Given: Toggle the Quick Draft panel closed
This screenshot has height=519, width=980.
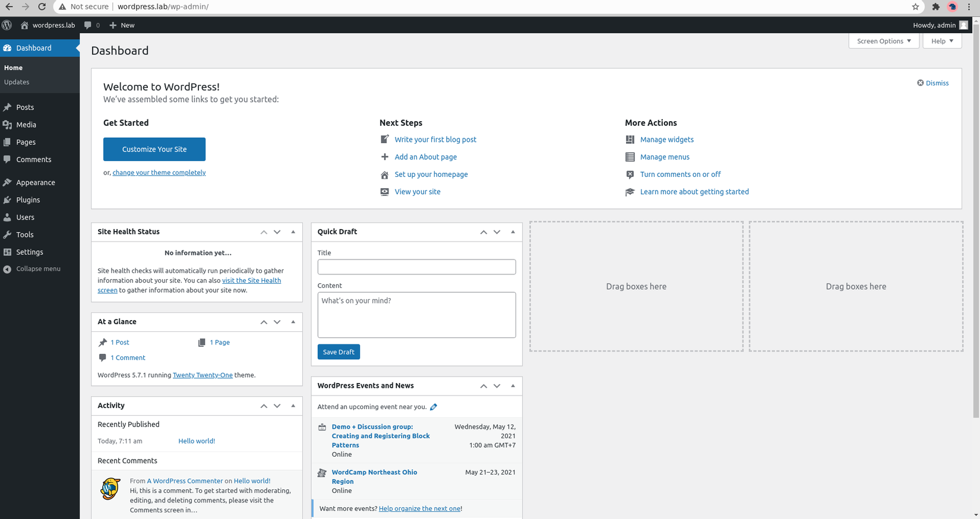Looking at the screenshot, I should coord(513,232).
